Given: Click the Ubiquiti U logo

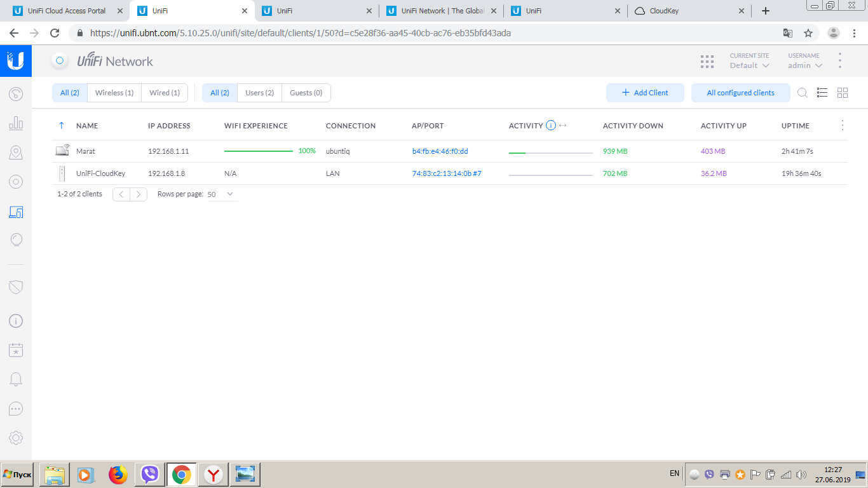Looking at the screenshot, I should (16, 61).
